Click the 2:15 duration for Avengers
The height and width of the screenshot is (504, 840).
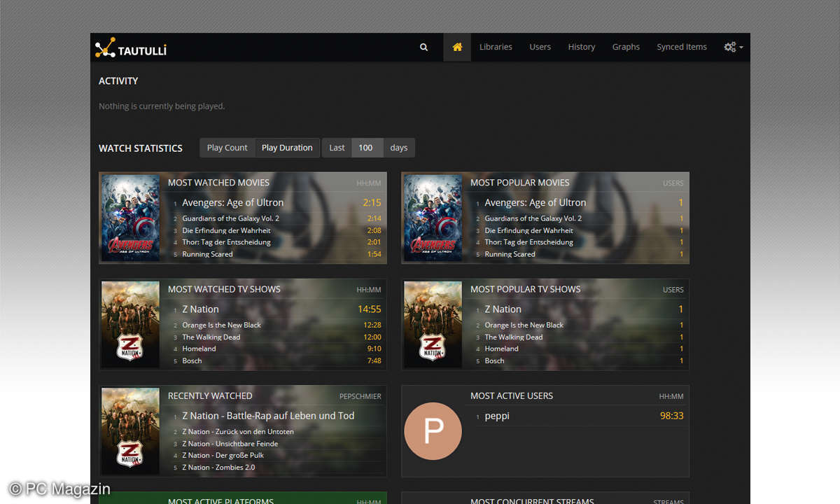(372, 202)
